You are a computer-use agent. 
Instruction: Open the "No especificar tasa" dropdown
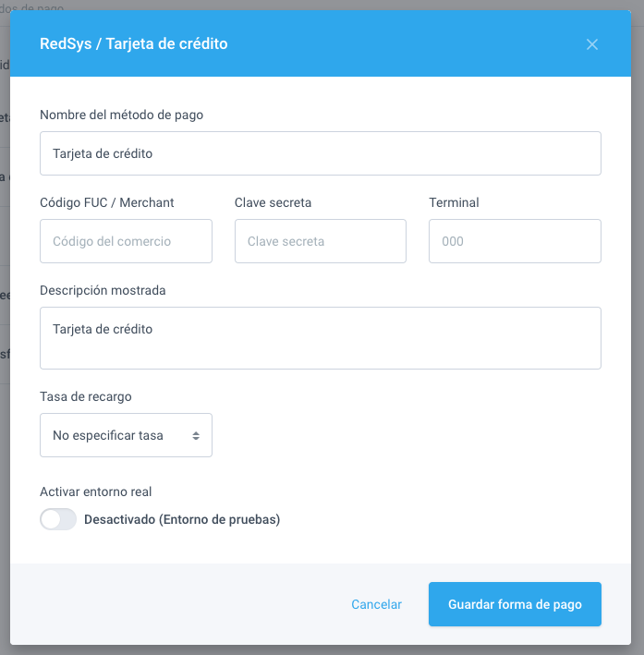126,435
